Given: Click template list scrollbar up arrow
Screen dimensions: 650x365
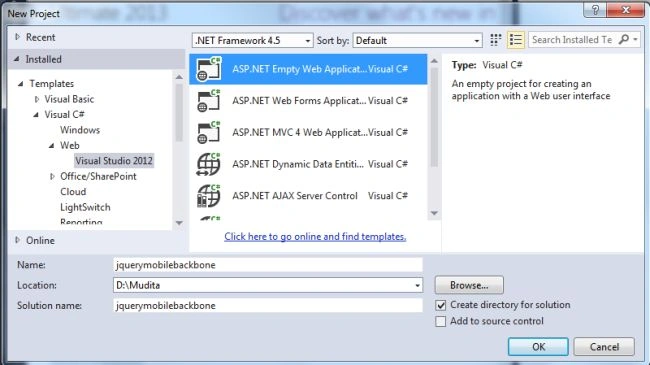Looking at the screenshot, I should tap(434, 61).
